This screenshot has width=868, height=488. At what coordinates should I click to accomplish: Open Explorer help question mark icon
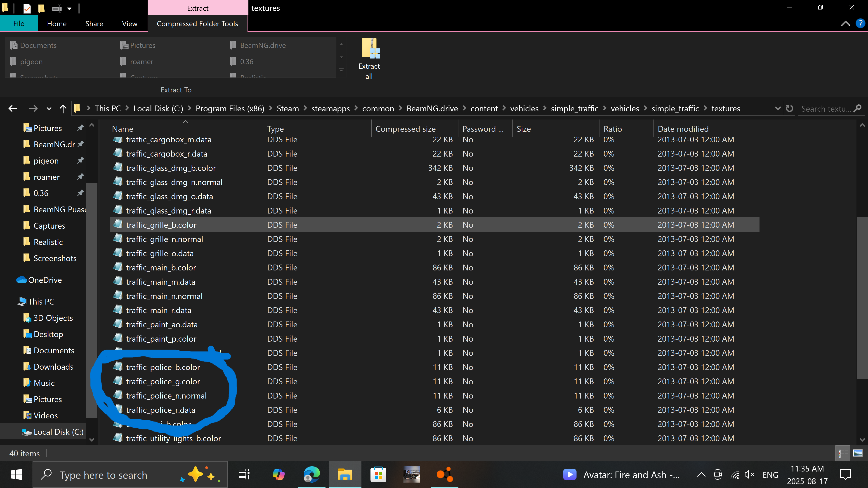pyautogui.click(x=860, y=23)
